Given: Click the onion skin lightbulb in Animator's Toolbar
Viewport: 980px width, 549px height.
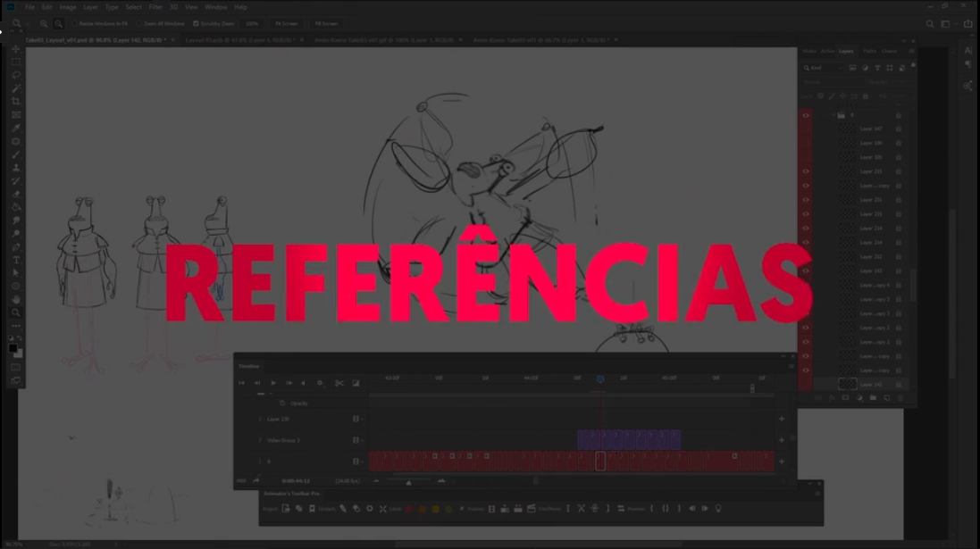Looking at the screenshot, I should point(717,509).
